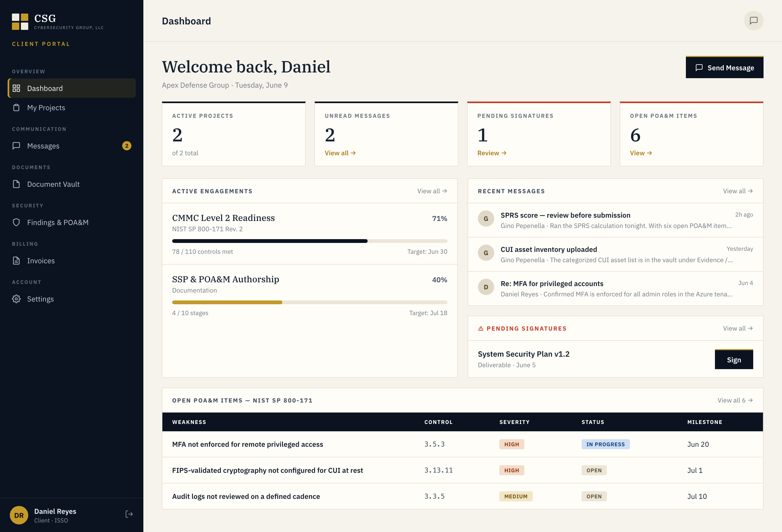The width and height of the screenshot is (782, 532).
Task: Click the Daniel Reyes name in sidebar footer
Action: pos(55,511)
